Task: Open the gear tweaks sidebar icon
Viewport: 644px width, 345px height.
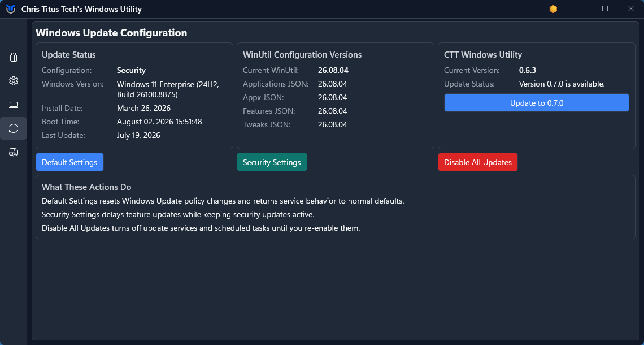Action: pos(14,81)
